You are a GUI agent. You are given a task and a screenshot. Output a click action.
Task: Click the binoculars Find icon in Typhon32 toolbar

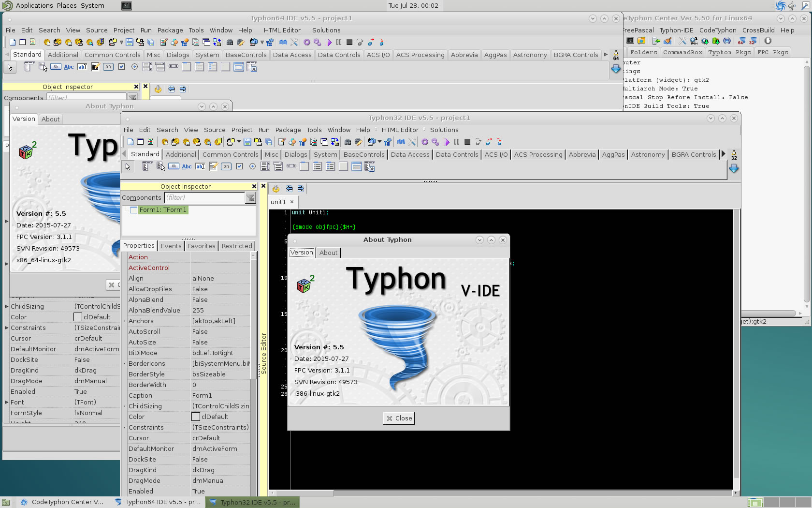(348, 142)
